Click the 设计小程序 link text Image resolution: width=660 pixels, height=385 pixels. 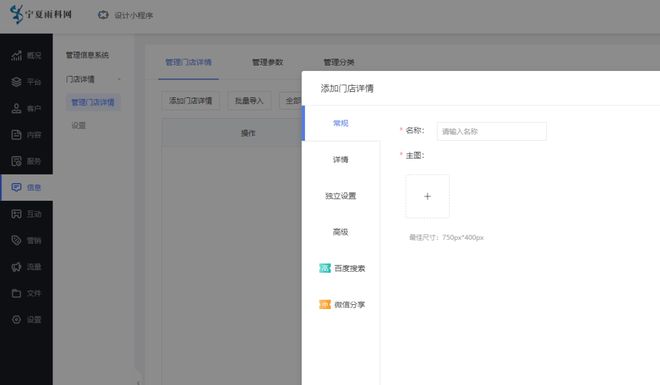(133, 16)
